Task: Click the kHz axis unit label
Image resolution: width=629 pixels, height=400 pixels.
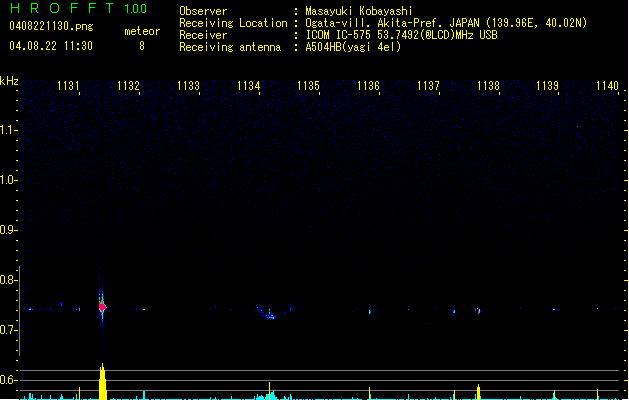Action: 9,81
